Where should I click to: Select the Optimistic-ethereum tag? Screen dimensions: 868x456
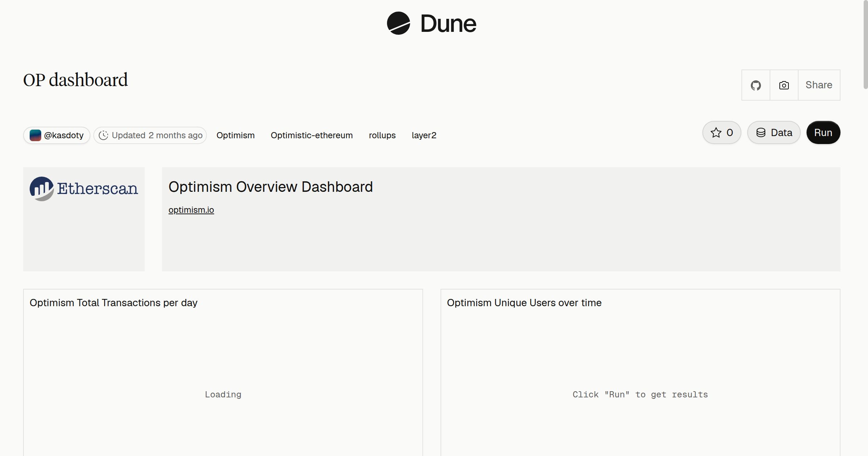312,135
